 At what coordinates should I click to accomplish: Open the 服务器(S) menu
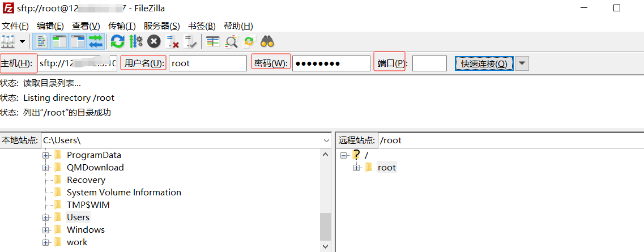162,26
